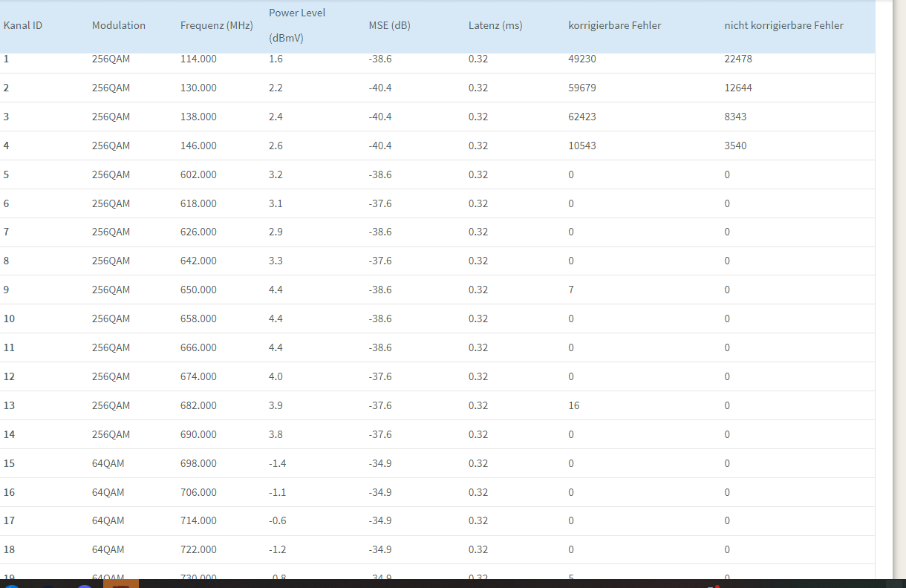
Task: Select frequency cell 714.000
Action: click(x=198, y=520)
